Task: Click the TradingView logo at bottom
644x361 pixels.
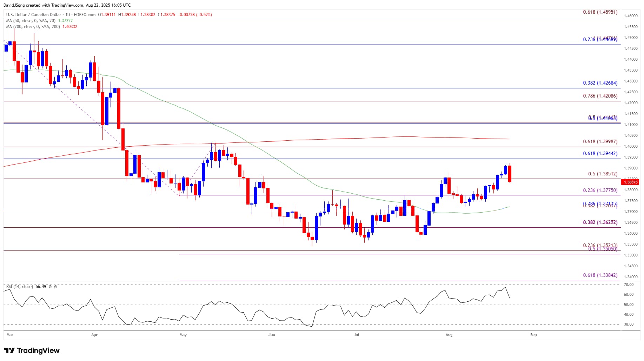Action: [x=32, y=350]
